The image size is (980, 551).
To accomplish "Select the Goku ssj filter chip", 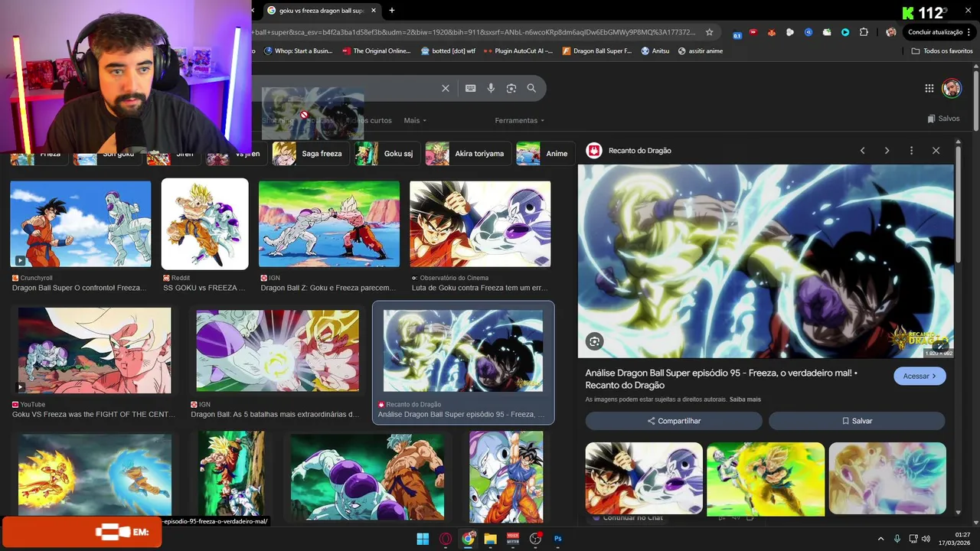I will (387, 154).
